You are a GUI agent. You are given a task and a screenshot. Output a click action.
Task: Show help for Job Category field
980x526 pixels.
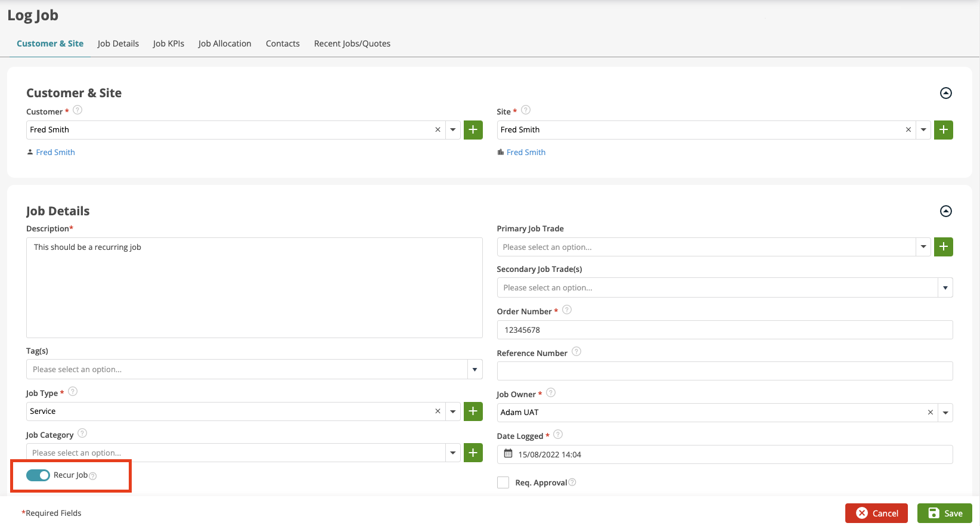click(82, 433)
